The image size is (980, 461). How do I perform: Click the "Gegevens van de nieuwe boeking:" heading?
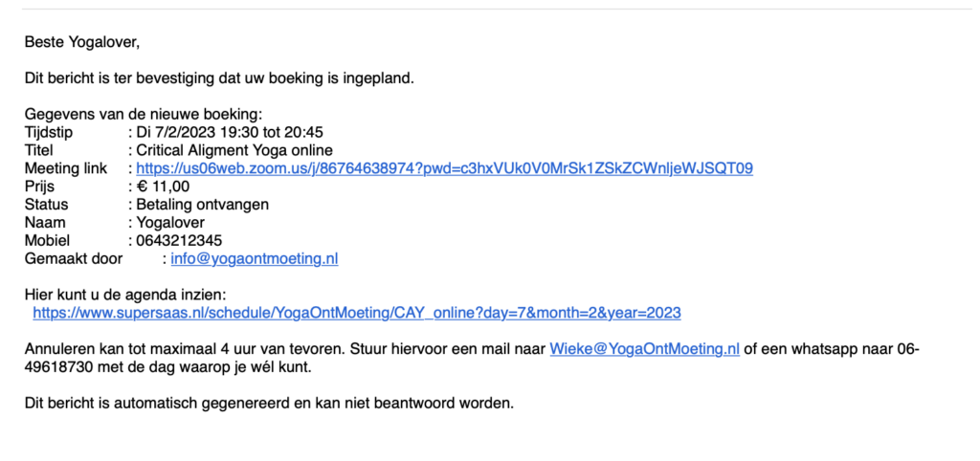(x=144, y=115)
